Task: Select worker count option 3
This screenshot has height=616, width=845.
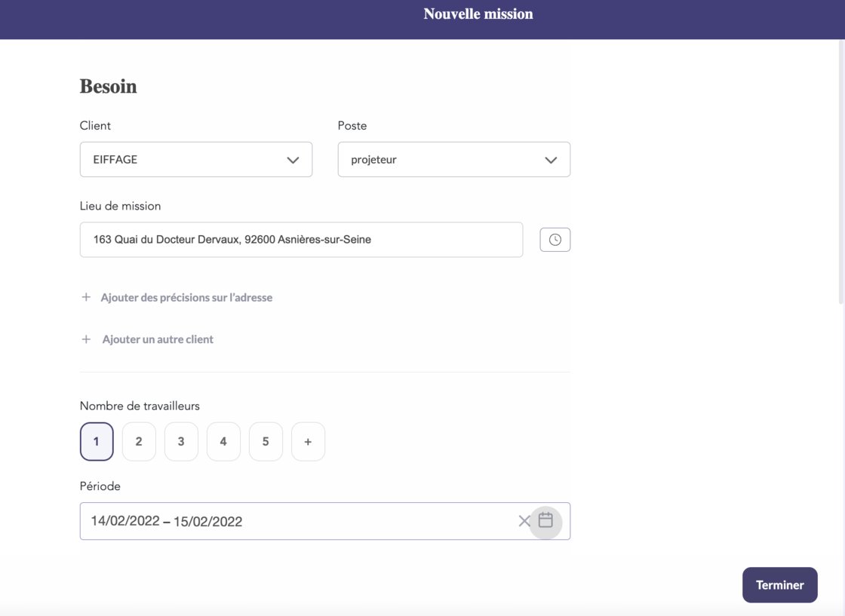Action: tap(181, 441)
